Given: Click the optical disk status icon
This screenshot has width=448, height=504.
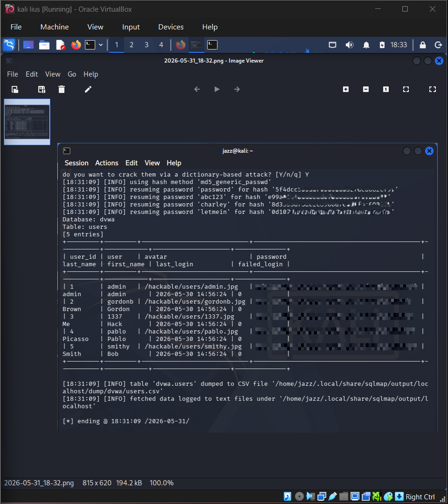Looking at the screenshot, I should 299,496.
